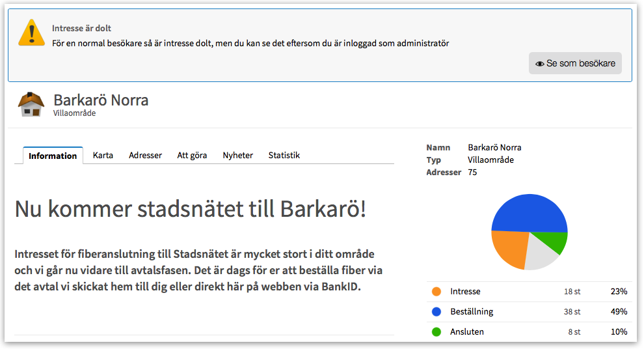This screenshot has width=644, height=349.
Task: Click the See as visitor button
Action: click(x=575, y=63)
